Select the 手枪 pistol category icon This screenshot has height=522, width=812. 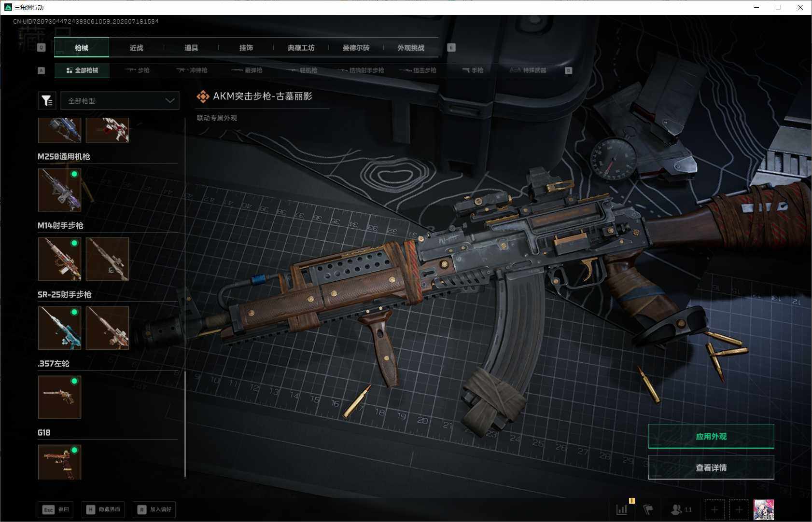tap(472, 70)
